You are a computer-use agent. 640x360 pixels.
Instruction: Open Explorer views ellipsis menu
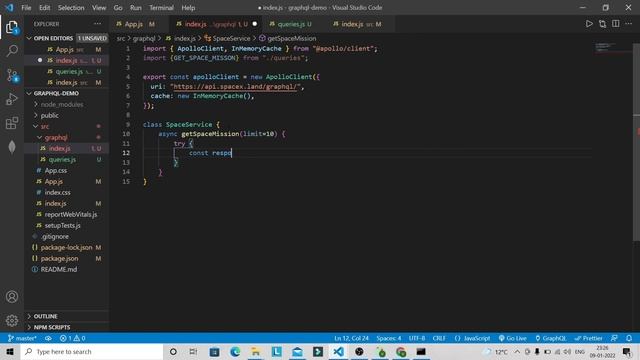click(98, 24)
